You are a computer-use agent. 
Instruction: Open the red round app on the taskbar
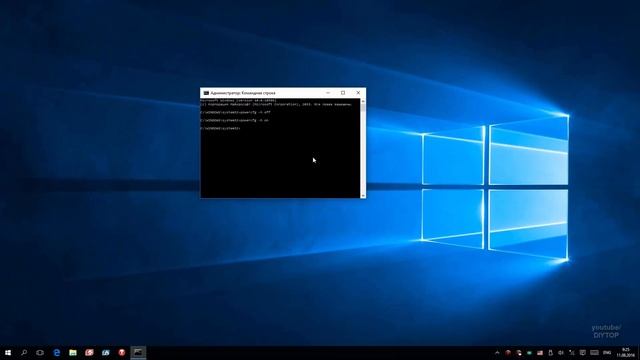click(x=122, y=353)
